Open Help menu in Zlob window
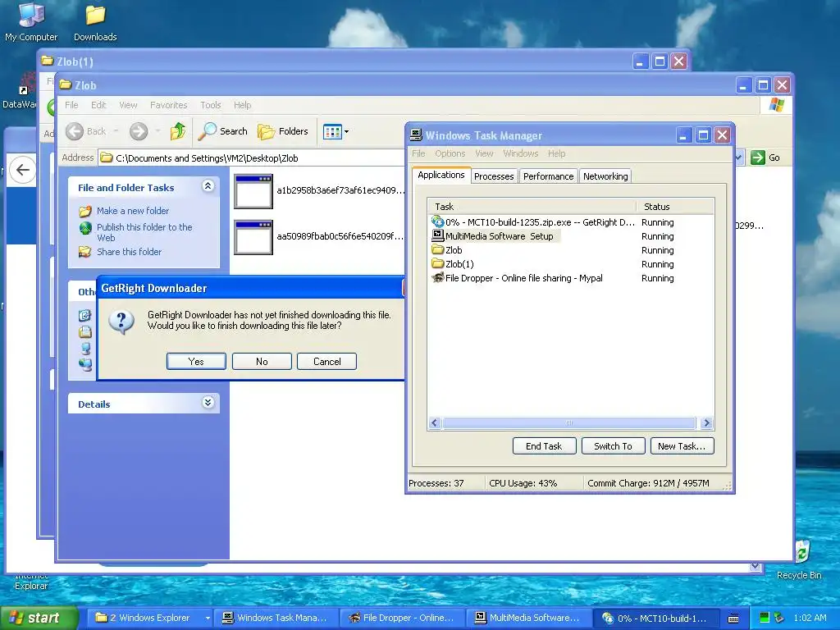The height and width of the screenshot is (630, 840). [242, 105]
